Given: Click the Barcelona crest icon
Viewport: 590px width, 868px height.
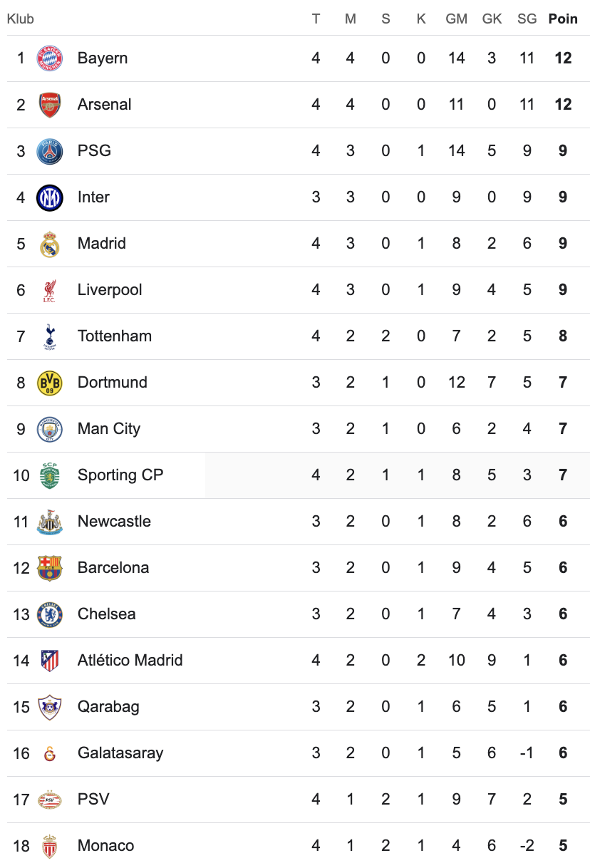Looking at the screenshot, I should tap(50, 568).
